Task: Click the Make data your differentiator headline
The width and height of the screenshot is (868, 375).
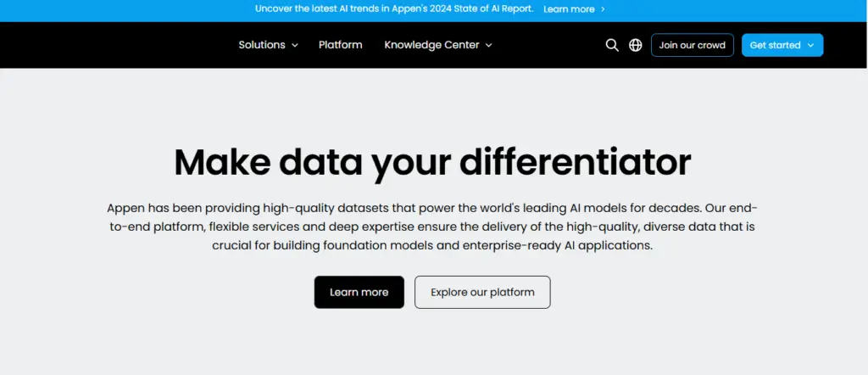Action: tap(432, 162)
